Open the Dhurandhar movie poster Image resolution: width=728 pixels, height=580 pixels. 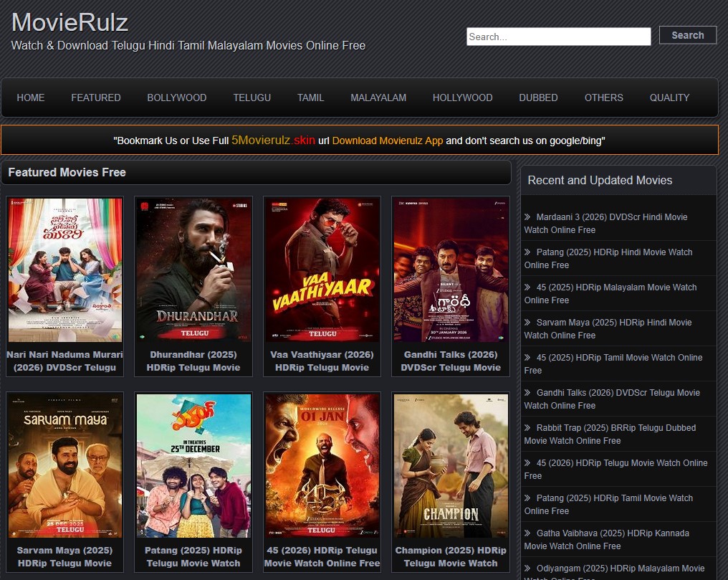click(193, 270)
